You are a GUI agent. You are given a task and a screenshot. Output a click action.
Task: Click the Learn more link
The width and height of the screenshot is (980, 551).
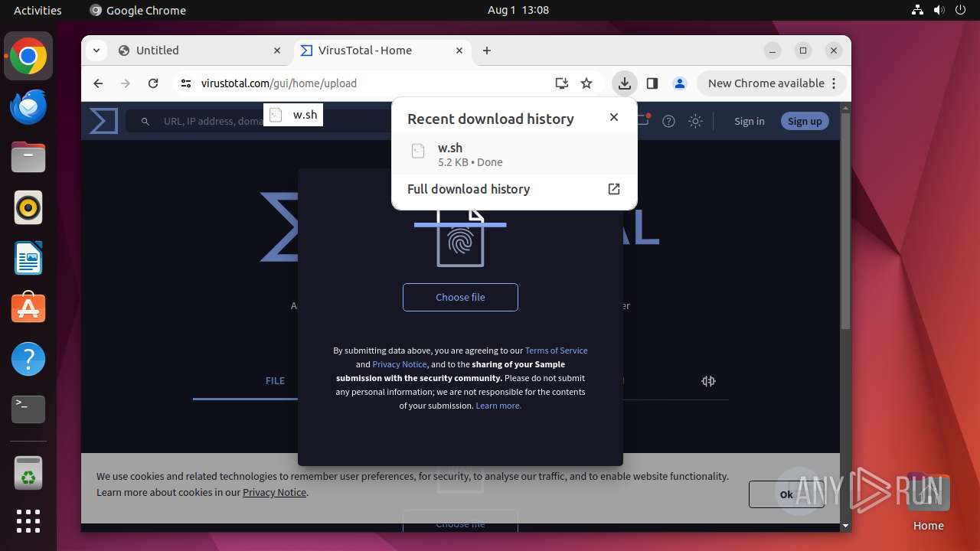498,406
